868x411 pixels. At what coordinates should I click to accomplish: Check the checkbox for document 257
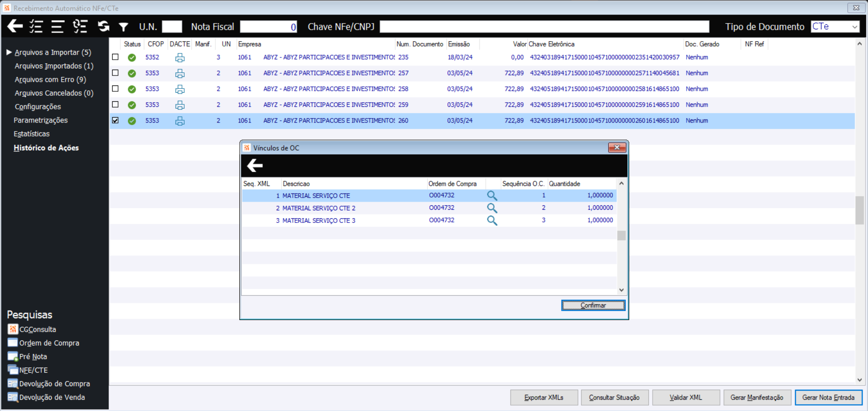[x=115, y=73]
